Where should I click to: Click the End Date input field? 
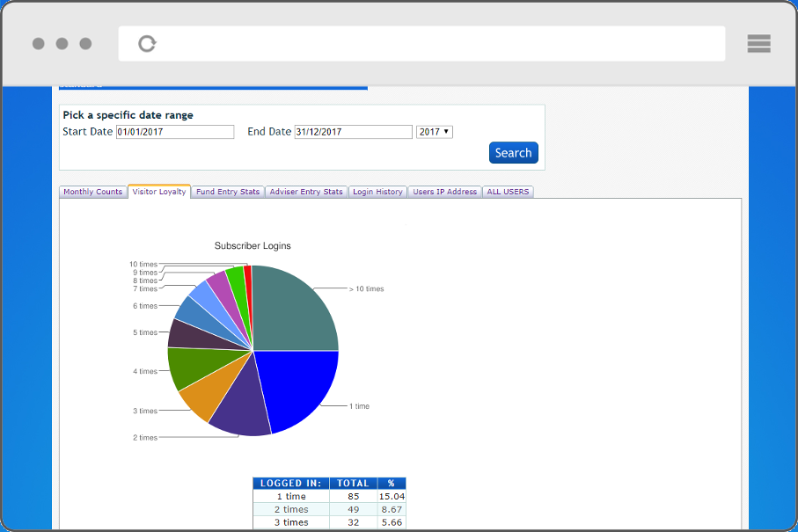pos(353,132)
